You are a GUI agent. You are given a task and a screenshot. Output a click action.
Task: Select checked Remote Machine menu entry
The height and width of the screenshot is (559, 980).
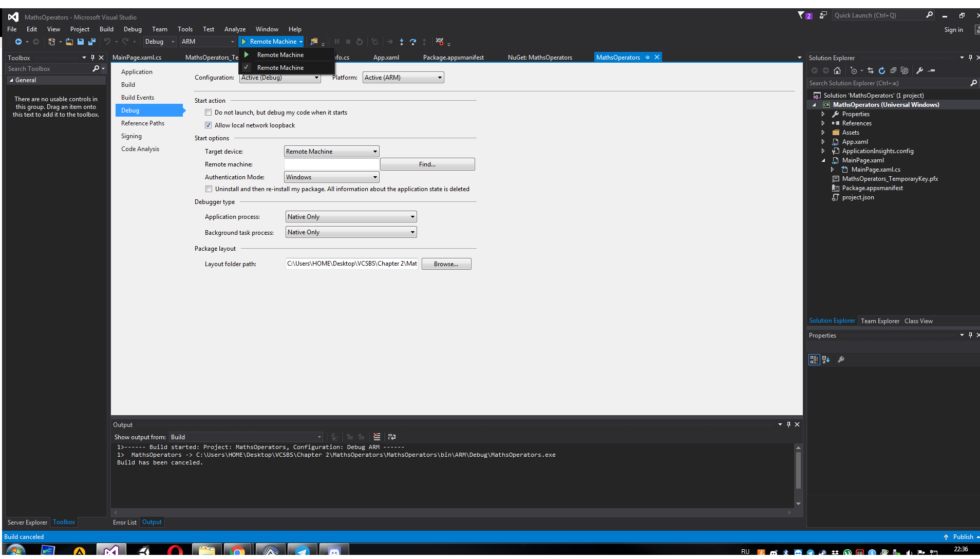[x=287, y=68]
